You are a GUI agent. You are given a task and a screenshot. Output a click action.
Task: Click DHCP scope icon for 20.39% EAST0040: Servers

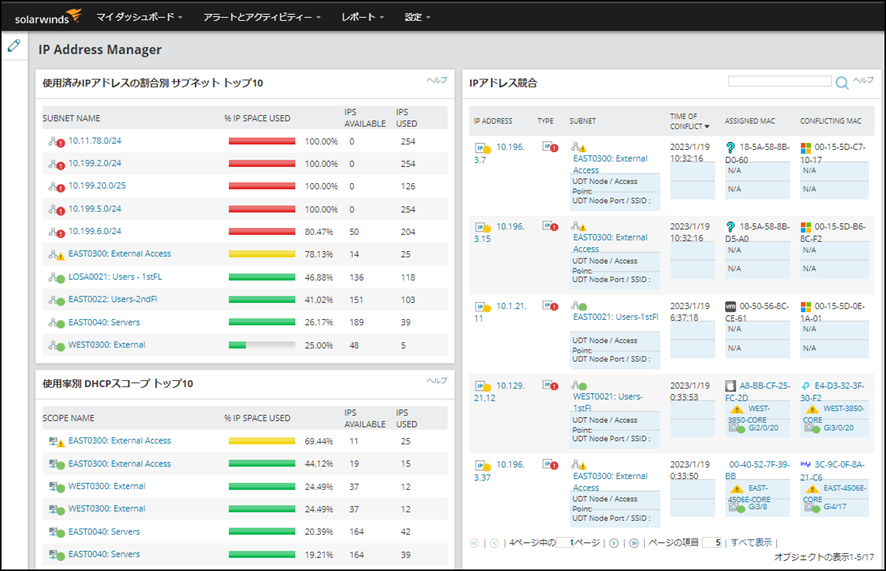(56, 532)
